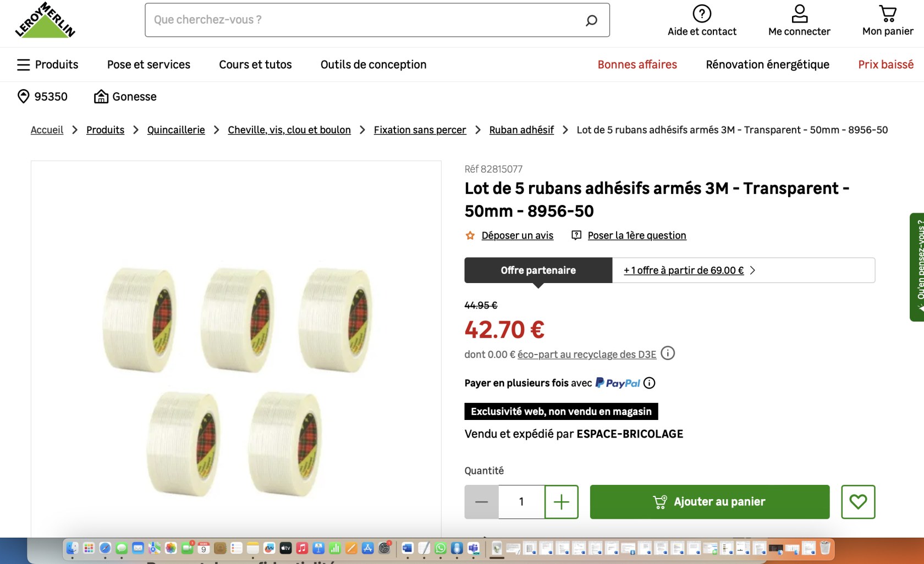Increase quantity with plus button
This screenshot has width=924, height=564.
[562, 502]
